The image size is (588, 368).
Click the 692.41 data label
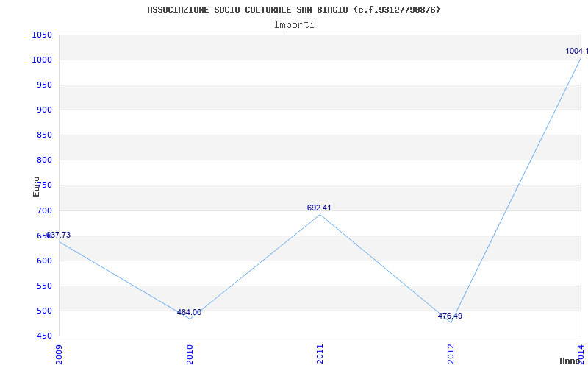click(319, 208)
